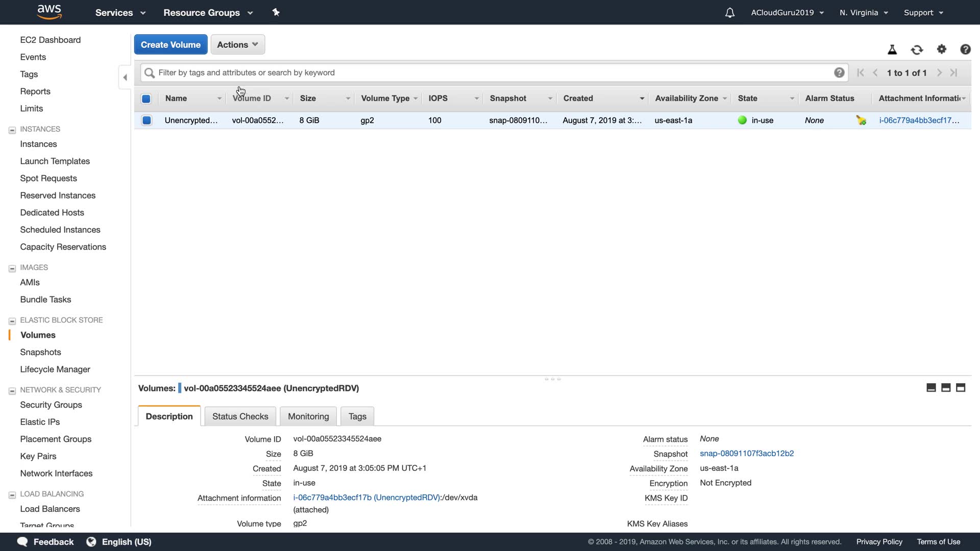Click the pin shortcut icon in the navbar
Image resolution: width=980 pixels, height=551 pixels.
click(x=276, y=12)
